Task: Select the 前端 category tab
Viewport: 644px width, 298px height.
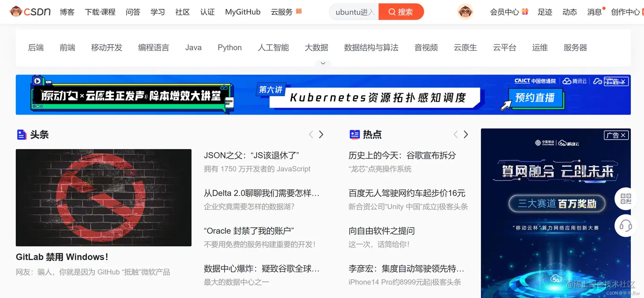Action: pos(67,48)
